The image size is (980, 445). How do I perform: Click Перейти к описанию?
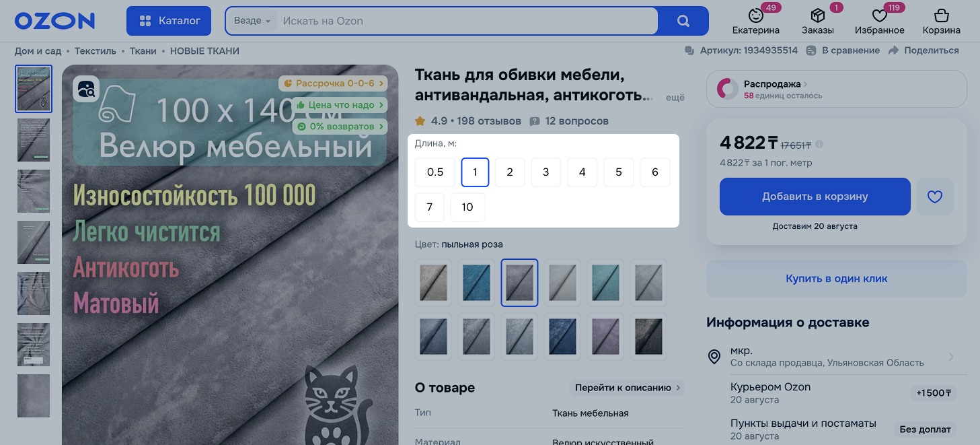[627, 388]
